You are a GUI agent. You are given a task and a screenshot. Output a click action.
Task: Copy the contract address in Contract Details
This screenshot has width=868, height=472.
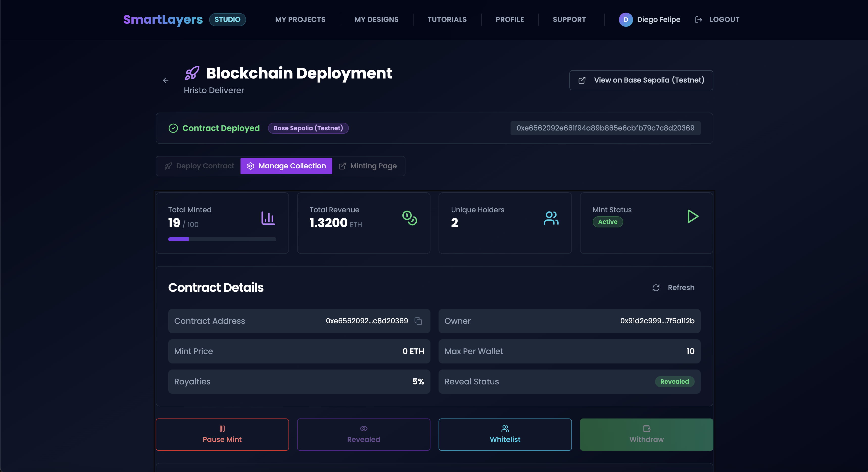pos(419,321)
